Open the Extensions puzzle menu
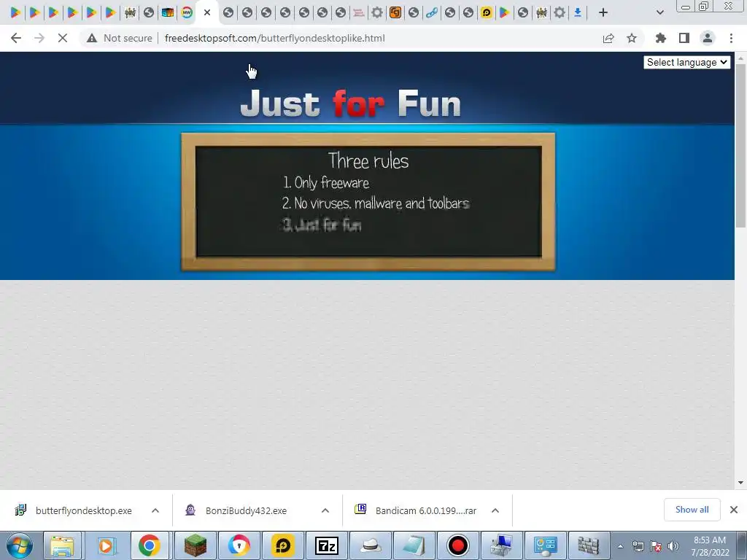This screenshot has height=560, width=747. click(660, 38)
